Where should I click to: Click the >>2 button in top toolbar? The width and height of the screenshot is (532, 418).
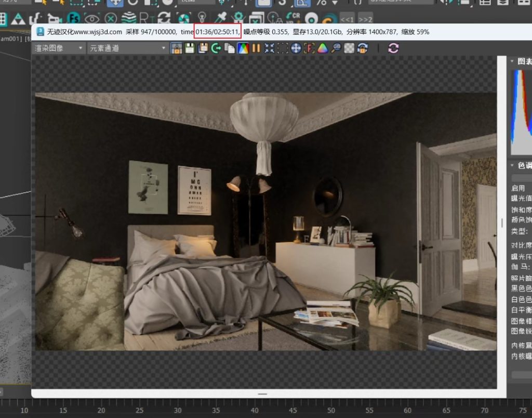[365, 19]
